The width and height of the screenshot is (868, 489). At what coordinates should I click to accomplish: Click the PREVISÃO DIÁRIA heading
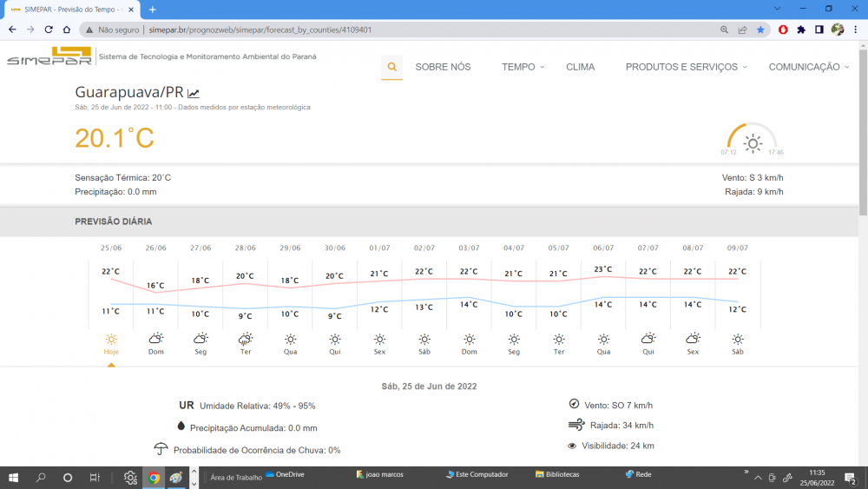pos(114,221)
